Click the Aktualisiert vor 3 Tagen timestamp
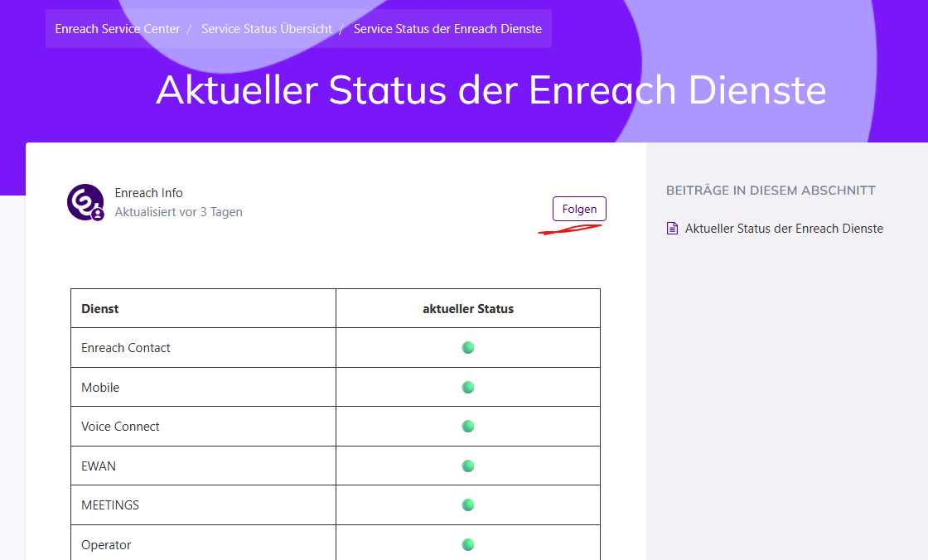Viewport: 928px width, 560px height. pos(179,212)
